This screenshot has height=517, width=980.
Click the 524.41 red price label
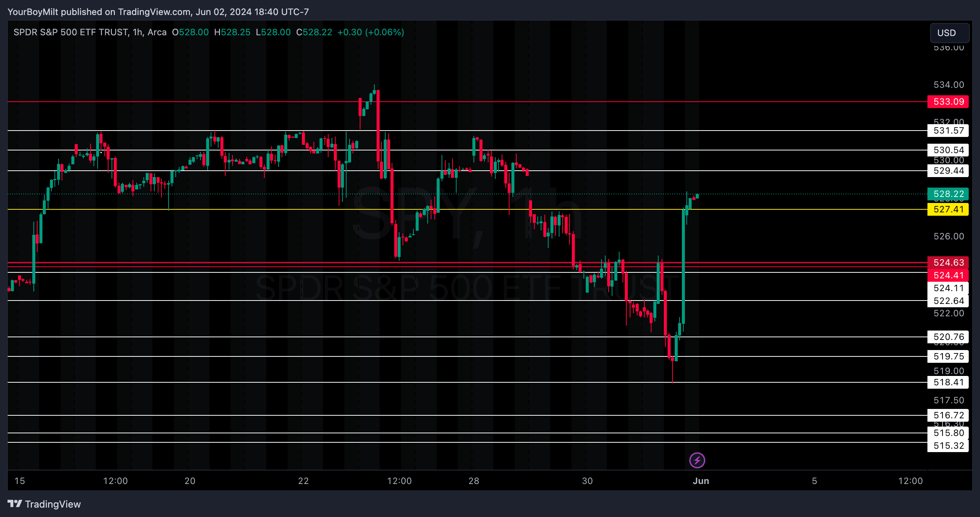pyautogui.click(x=948, y=275)
